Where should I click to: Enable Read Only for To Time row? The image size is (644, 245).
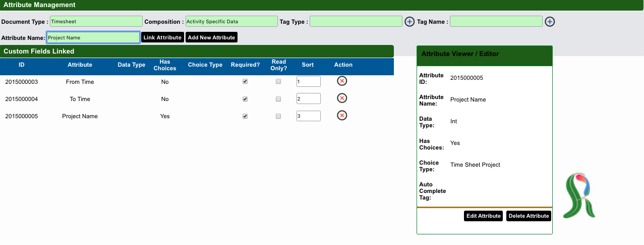click(x=278, y=99)
